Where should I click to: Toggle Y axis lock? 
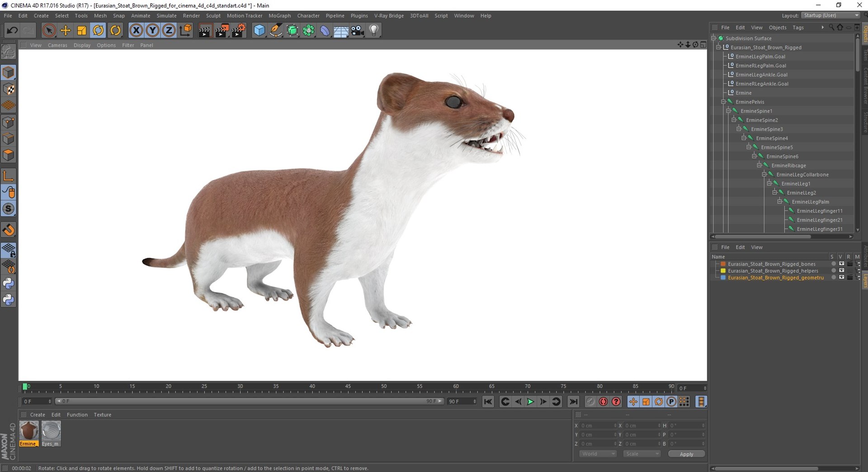[x=152, y=30]
